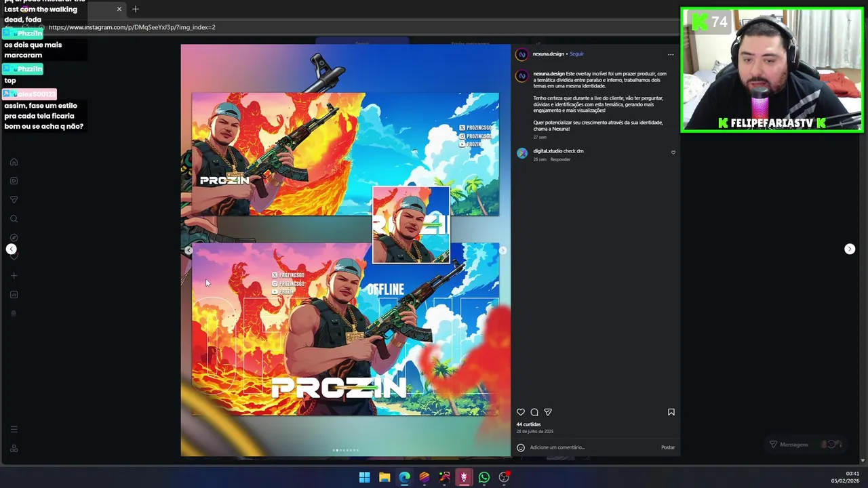Open OBS Studio from the taskbar
Screen dimensions: 868x488
click(504, 477)
